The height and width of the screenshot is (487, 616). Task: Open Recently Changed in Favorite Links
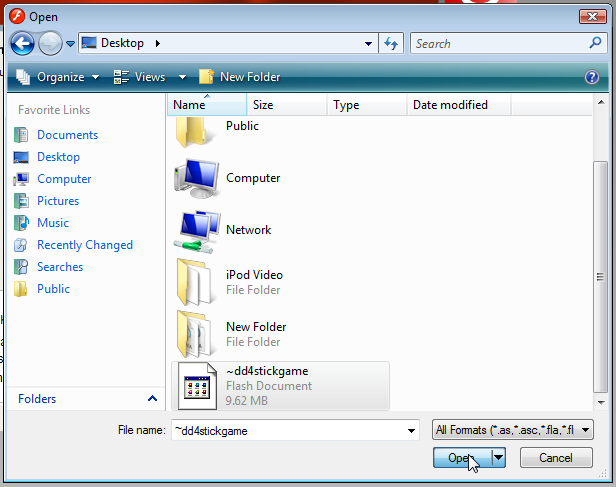[84, 245]
